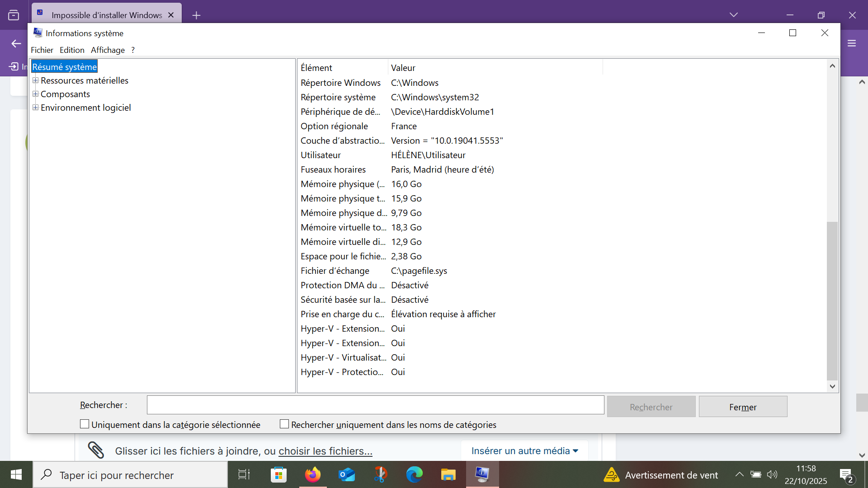The height and width of the screenshot is (488, 868).
Task: Click inside the Rechercher text field
Action: (x=375, y=405)
